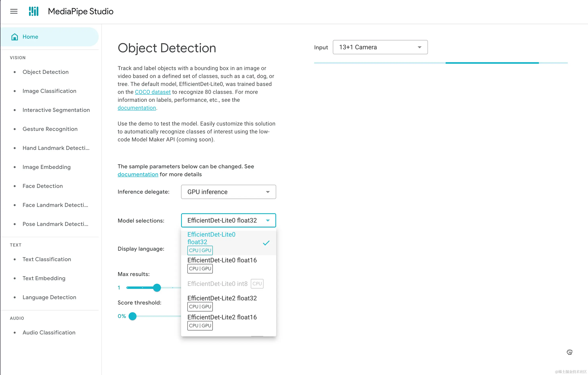Open documentation link in sample parameters text
This screenshot has width=588, height=375.
(138, 174)
